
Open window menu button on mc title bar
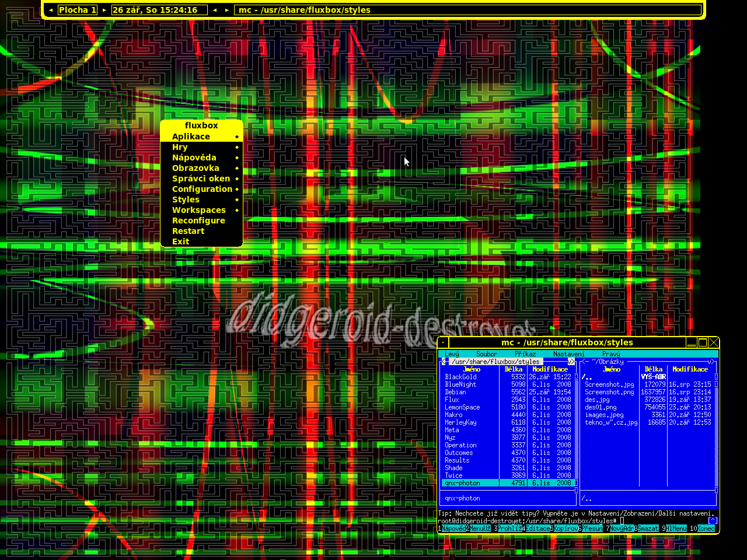[x=444, y=343]
